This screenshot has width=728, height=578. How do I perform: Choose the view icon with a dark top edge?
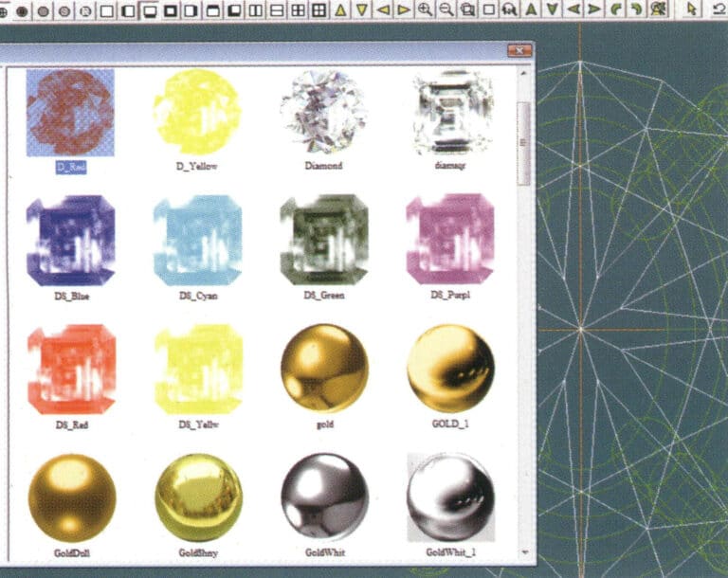213,11
